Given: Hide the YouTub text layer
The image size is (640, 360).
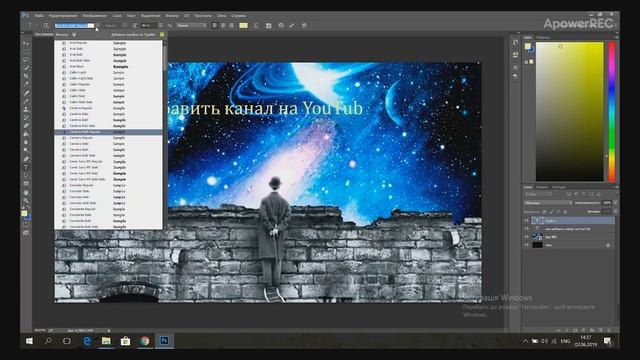Looking at the screenshot, I should pos(527,229).
